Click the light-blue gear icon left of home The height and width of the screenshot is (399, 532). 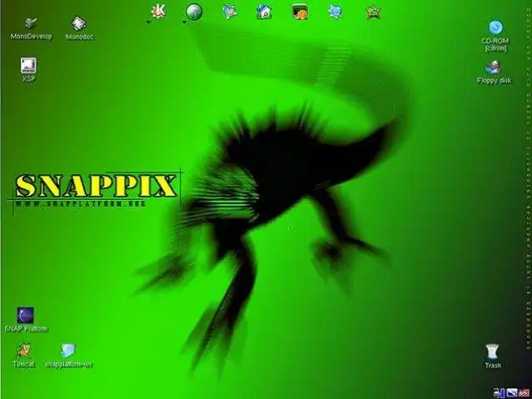(230, 12)
